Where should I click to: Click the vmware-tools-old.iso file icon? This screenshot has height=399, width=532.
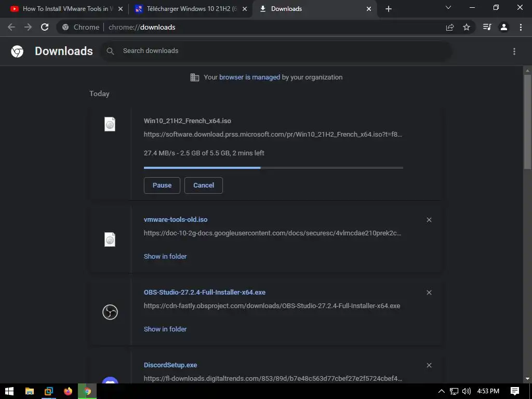[x=110, y=240]
